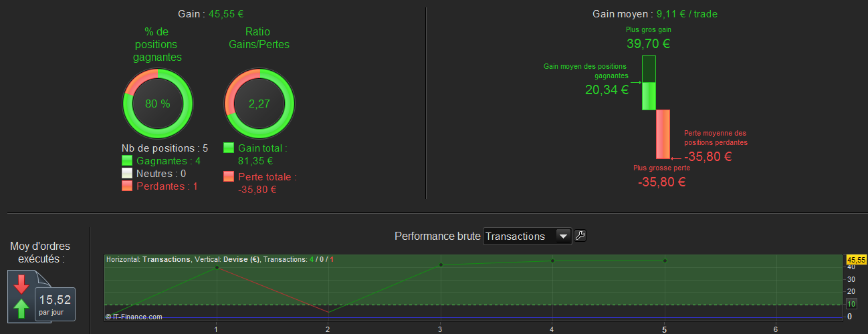
Task: Click the 'Gain moyen des positions gagnantes' label
Action: 586,71
